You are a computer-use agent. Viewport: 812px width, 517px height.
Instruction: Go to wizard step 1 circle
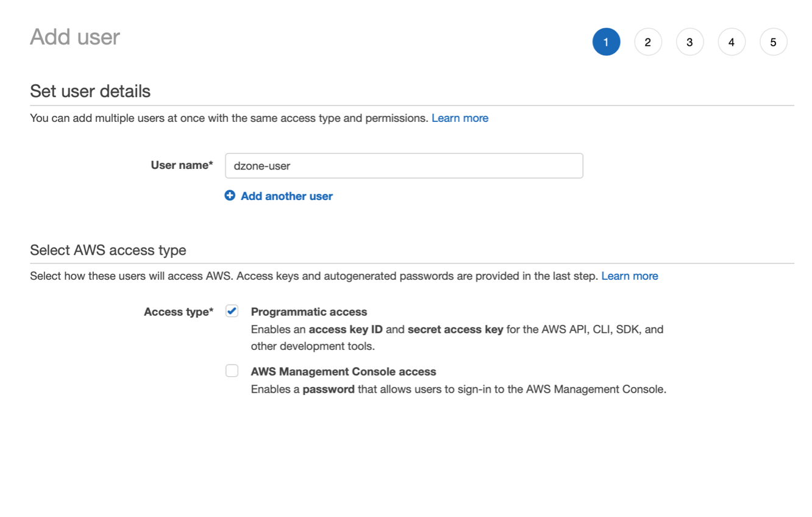[x=606, y=42]
